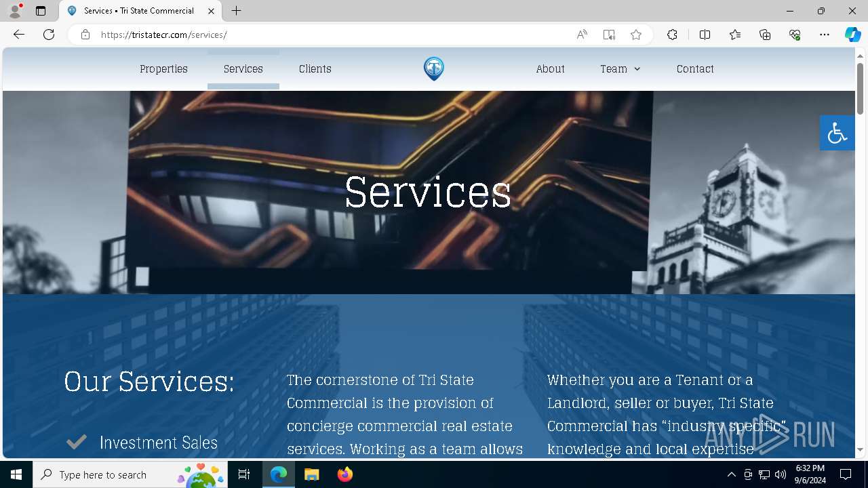Viewport: 868px width, 488px height.
Task: Open File Explorer from taskbar
Action: [311, 474]
